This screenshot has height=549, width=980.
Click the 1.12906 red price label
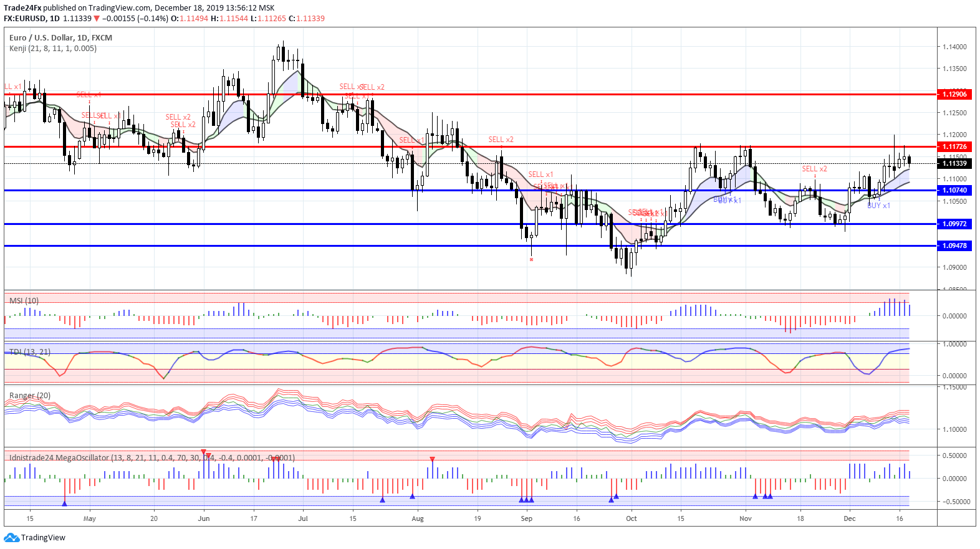click(x=954, y=94)
